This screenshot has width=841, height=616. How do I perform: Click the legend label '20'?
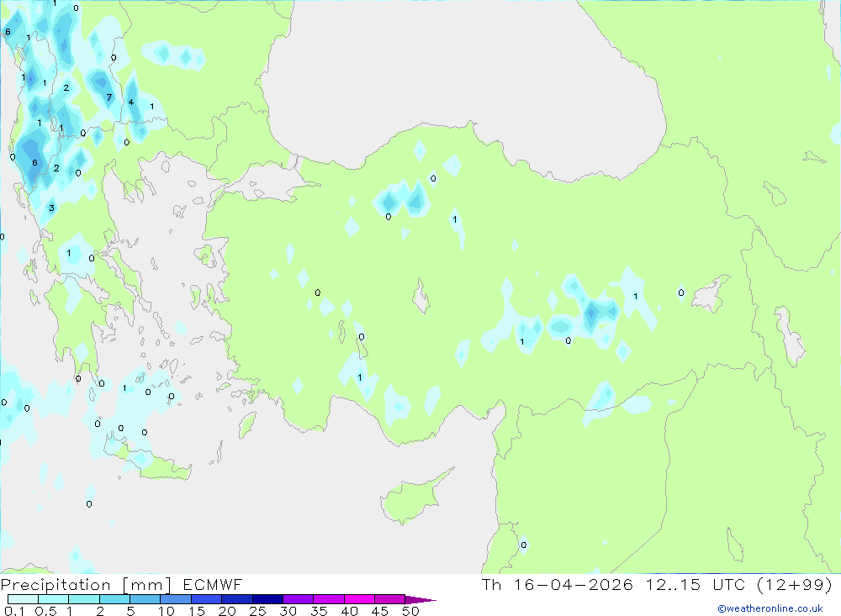(x=227, y=611)
